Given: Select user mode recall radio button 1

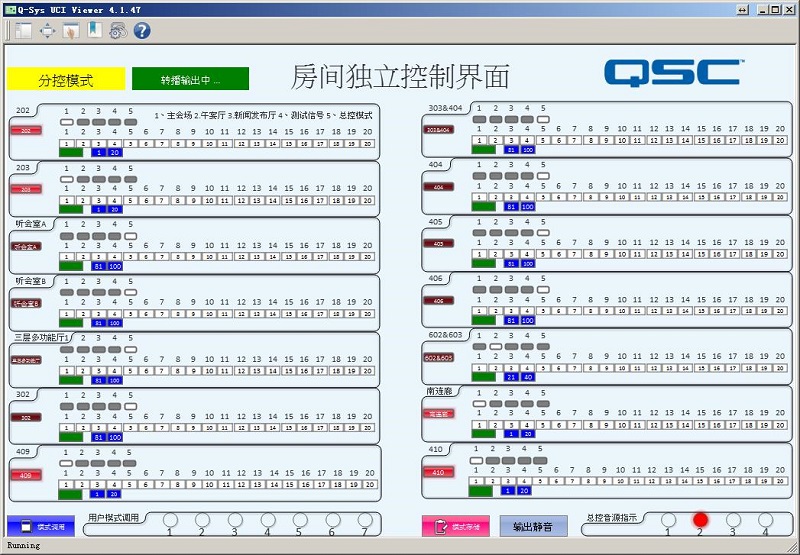Looking at the screenshot, I should (x=170, y=519).
